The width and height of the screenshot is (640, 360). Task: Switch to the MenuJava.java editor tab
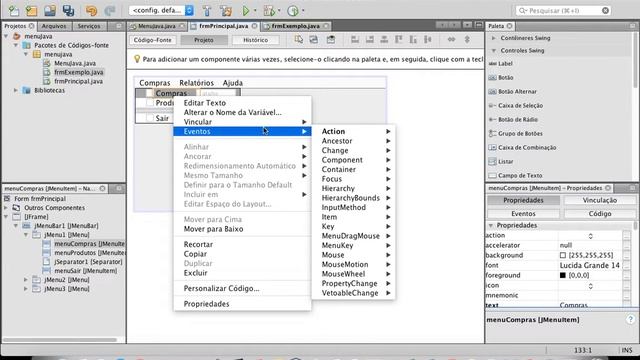click(x=157, y=26)
